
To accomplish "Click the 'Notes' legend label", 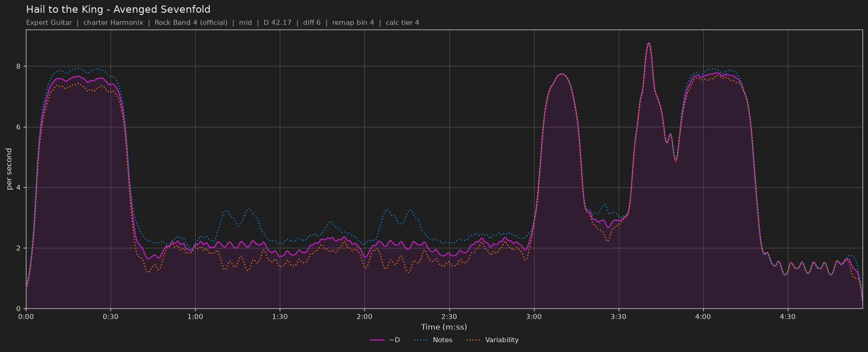I will point(443,340).
